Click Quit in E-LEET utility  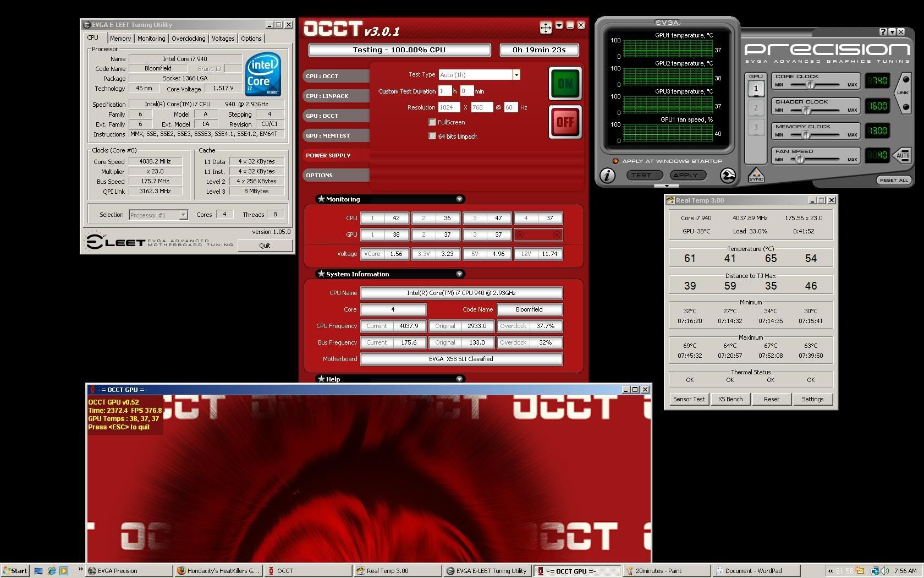(265, 246)
